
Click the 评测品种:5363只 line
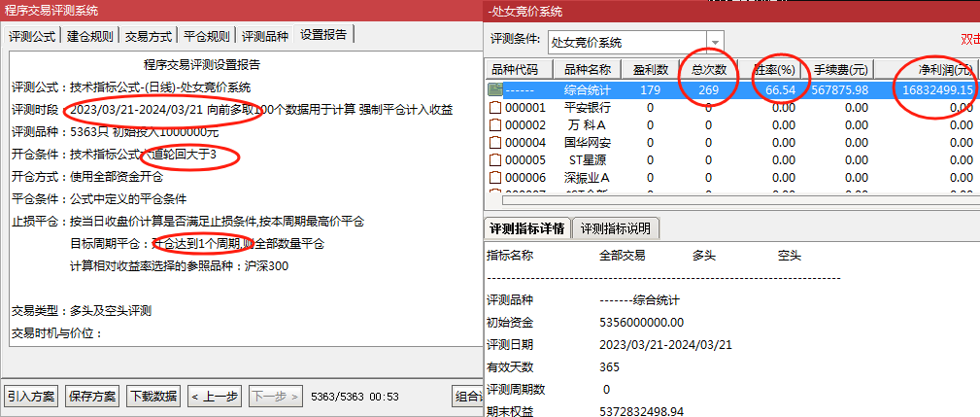[115, 132]
